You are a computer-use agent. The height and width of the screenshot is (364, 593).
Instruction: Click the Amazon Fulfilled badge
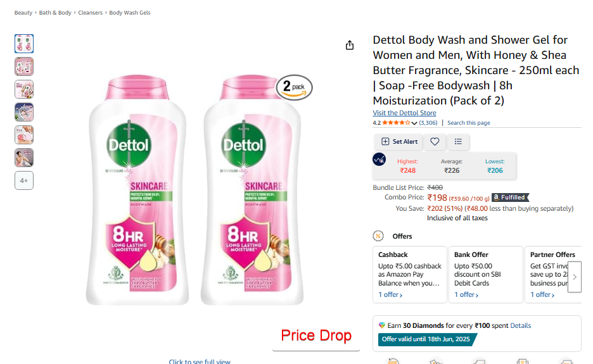tap(509, 198)
